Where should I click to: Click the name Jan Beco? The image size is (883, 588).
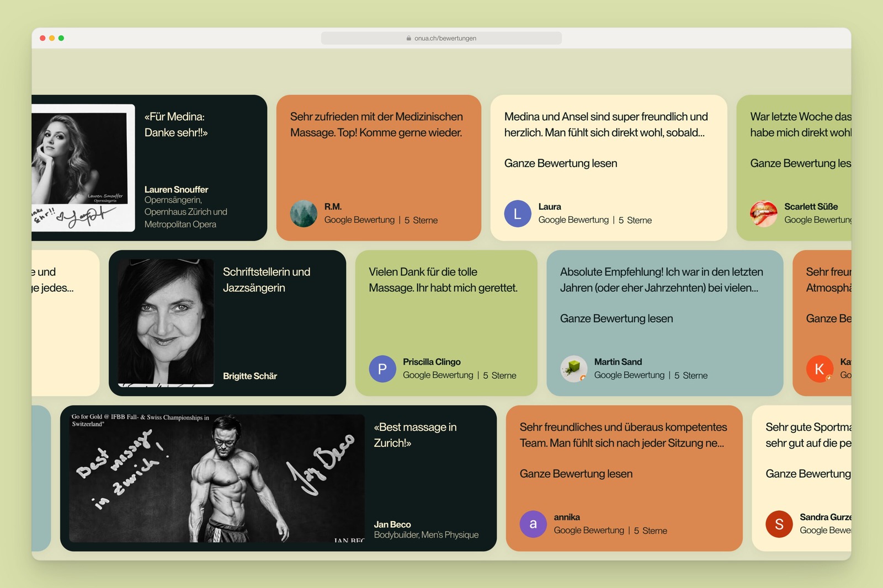click(392, 525)
